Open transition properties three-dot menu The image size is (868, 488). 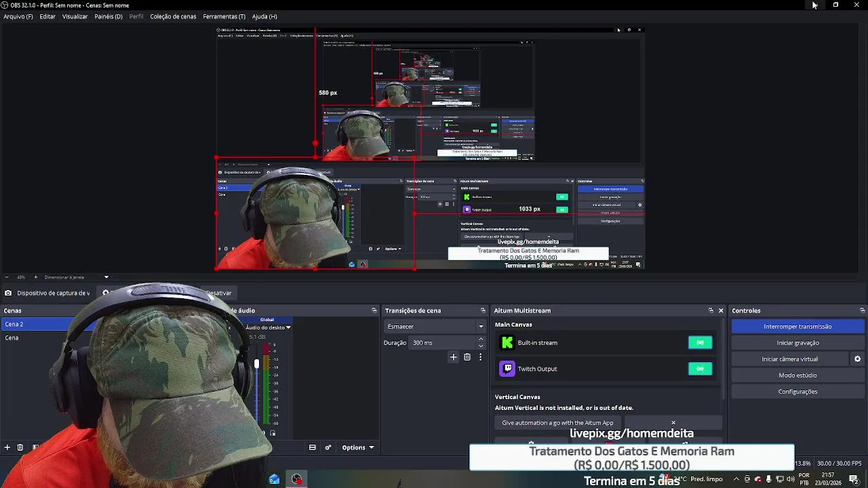[480, 357]
